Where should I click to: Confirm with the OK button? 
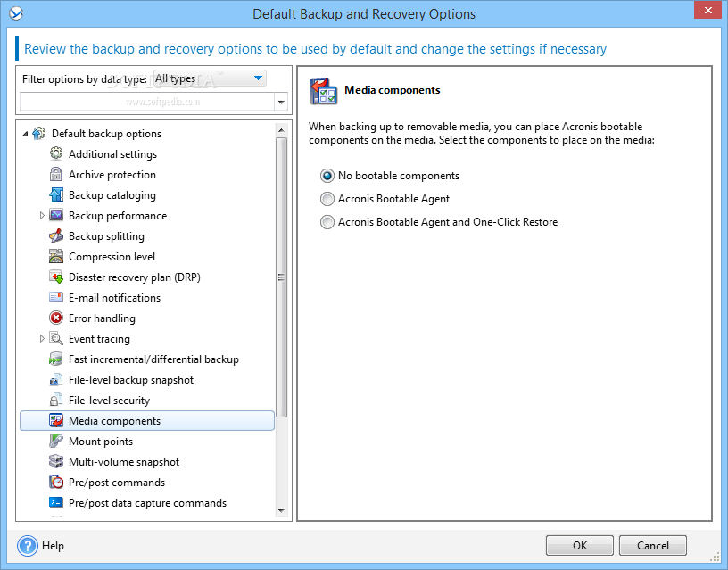coord(579,545)
